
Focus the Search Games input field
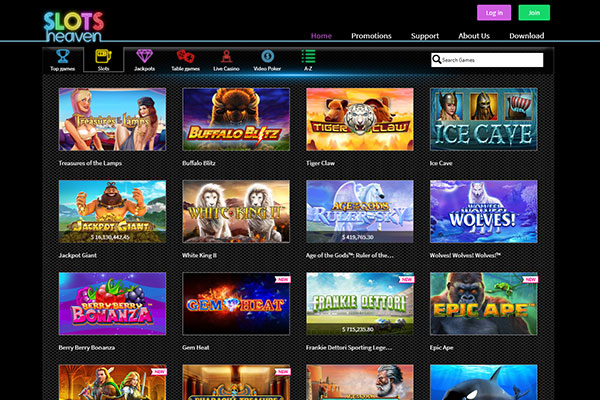point(492,60)
